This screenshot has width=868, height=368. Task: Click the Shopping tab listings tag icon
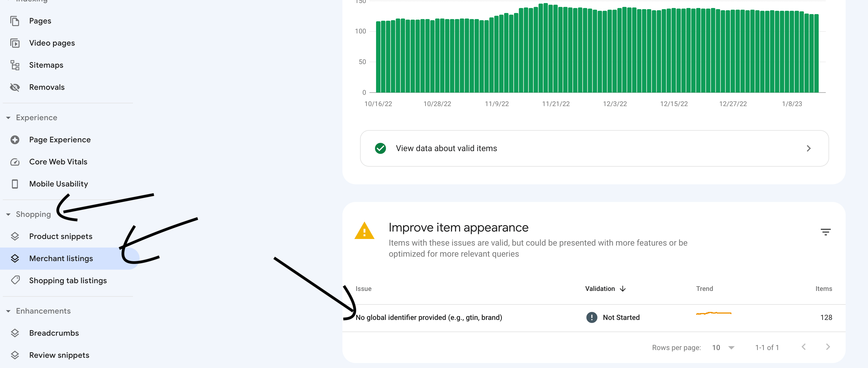(x=15, y=280)
